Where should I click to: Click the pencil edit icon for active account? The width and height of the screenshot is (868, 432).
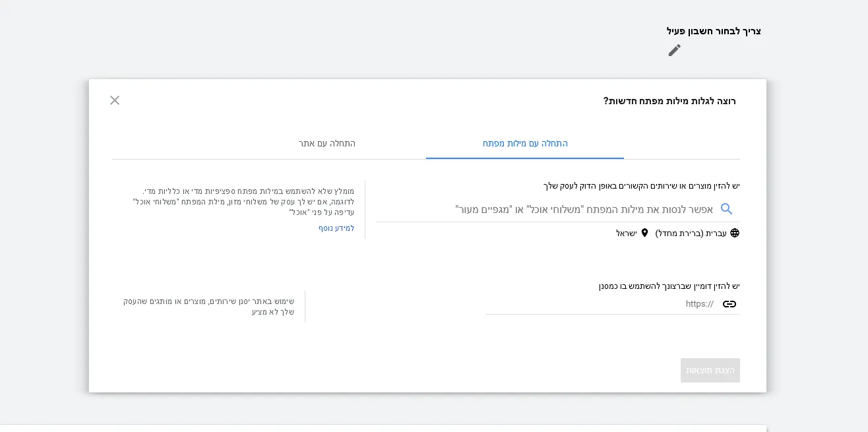[x=674, y=50]
